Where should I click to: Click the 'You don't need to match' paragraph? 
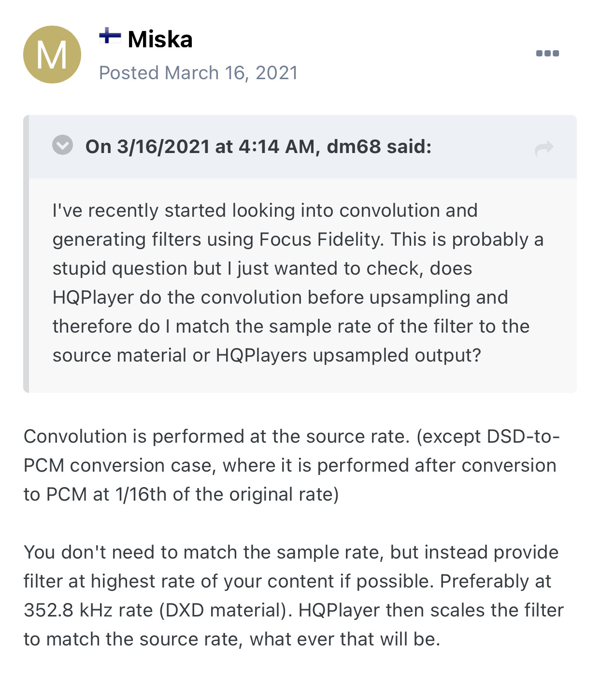(294, 596)
